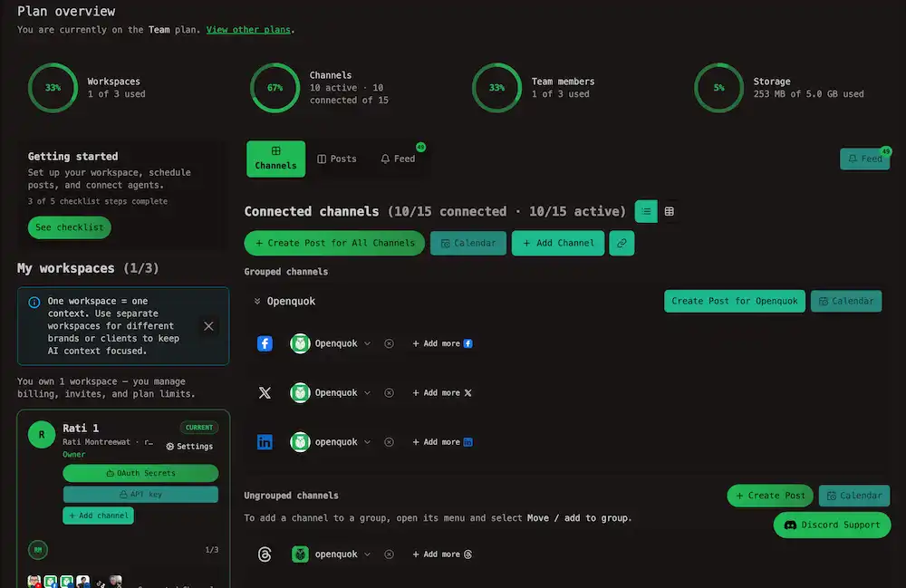The image size is (906, 588).
Task: Create Post for ungrouped channels
Action: (x=770, y=496)
